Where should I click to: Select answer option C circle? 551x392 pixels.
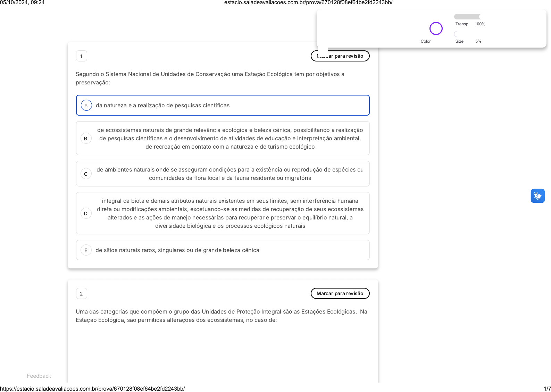click(x=86, y=174)
